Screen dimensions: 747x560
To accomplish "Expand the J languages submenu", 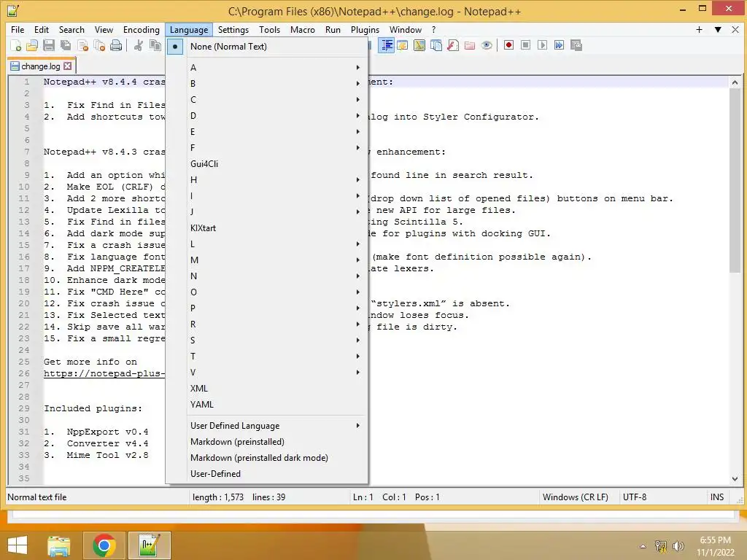I will tap(267, 212).
